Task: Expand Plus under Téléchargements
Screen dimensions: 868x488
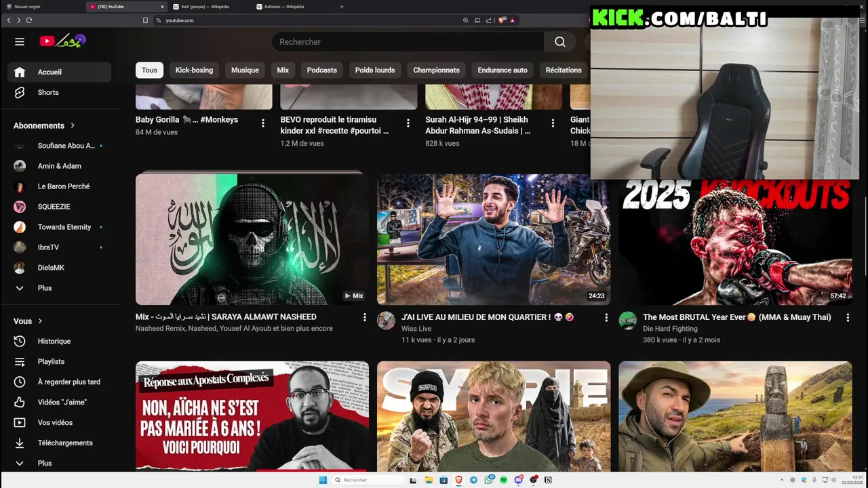Action: (x=59, y=463)
